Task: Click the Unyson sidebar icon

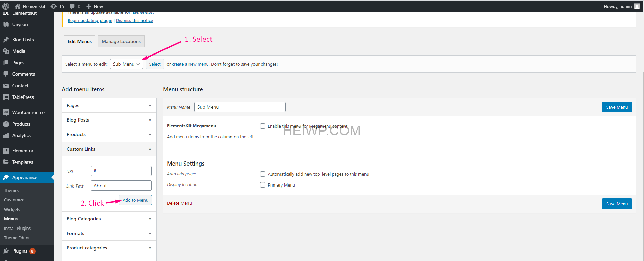Action: tap(6, 24)
